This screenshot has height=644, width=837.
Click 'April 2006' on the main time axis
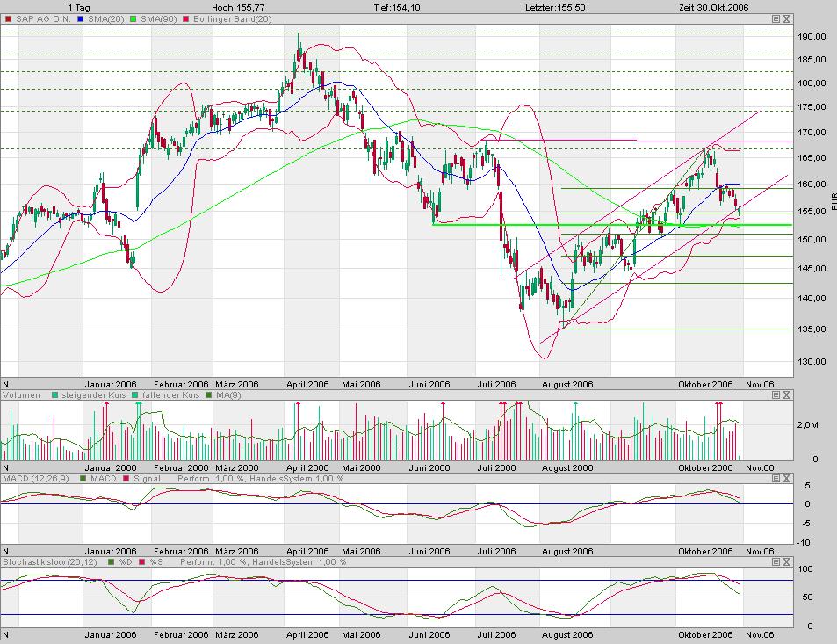tap(307, 384)
